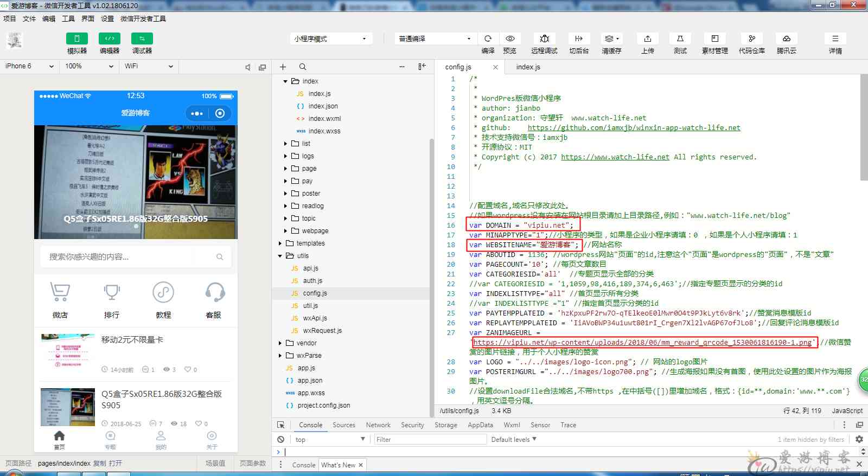Close the config.js editor tab
This screenshot has height=476, width=868.
pyautogui.click(x=495, y=67)
